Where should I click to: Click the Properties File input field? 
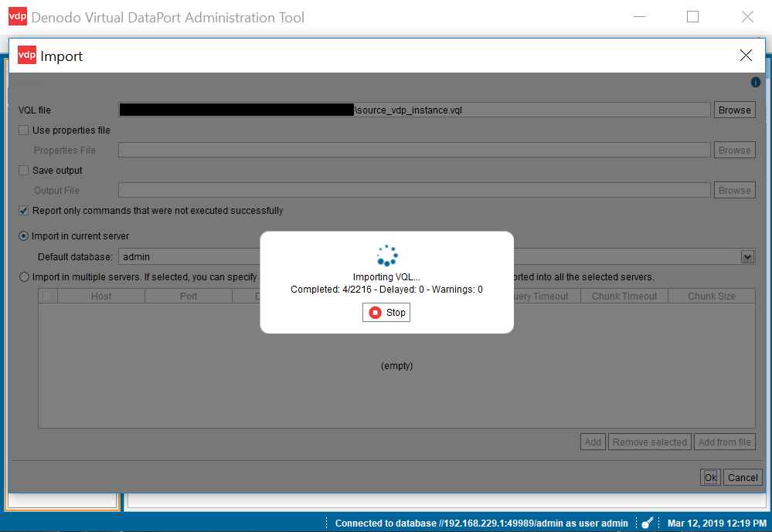click(x=414, y=150)
